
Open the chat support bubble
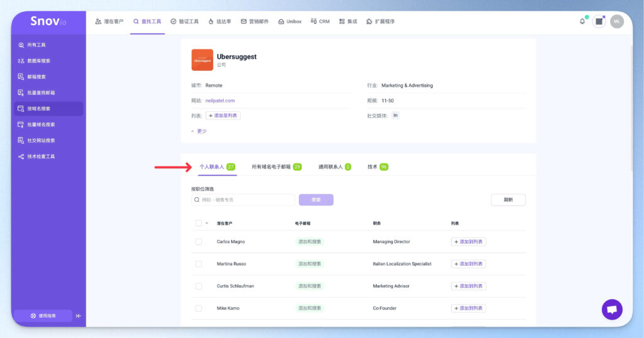pyautogui.click(x=612, y=309)
